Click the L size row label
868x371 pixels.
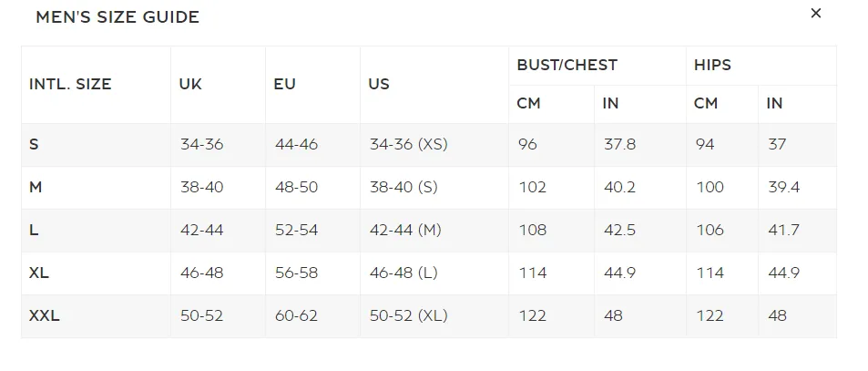tap(34, 230)
